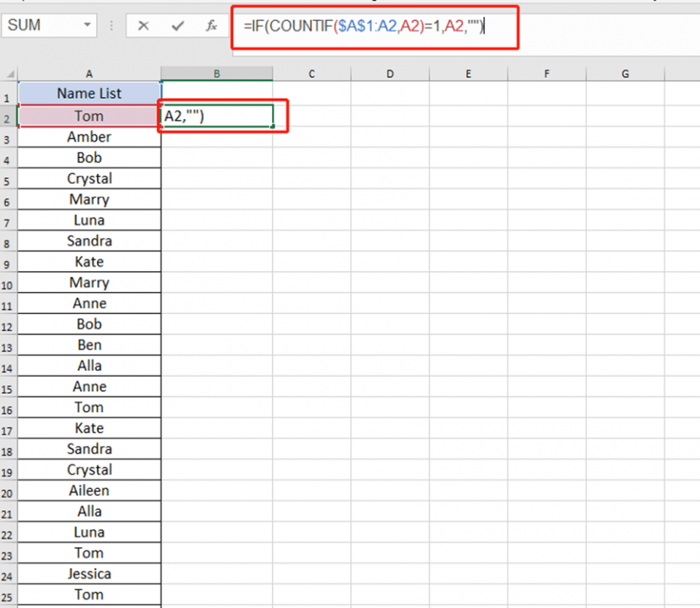The width and height of the screenshot is (700, 608).
Task: Select cell B2 containing the partial formula
Action: [x=216, y=116]
